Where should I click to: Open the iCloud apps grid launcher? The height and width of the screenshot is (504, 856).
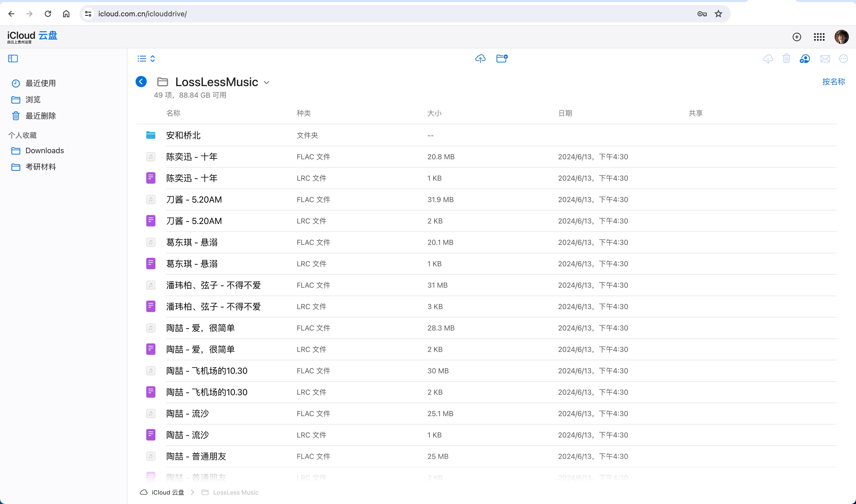click(x=819, y=37)
